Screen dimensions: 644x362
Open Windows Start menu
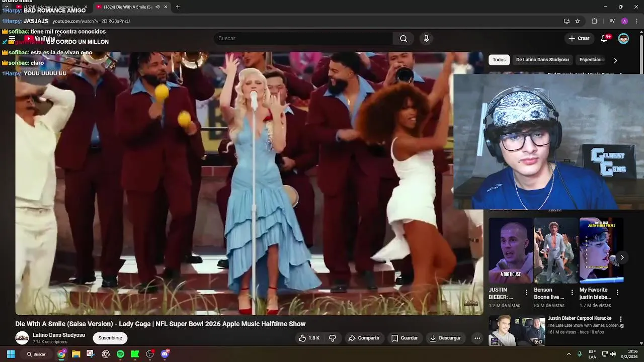[x=11, y=354]
